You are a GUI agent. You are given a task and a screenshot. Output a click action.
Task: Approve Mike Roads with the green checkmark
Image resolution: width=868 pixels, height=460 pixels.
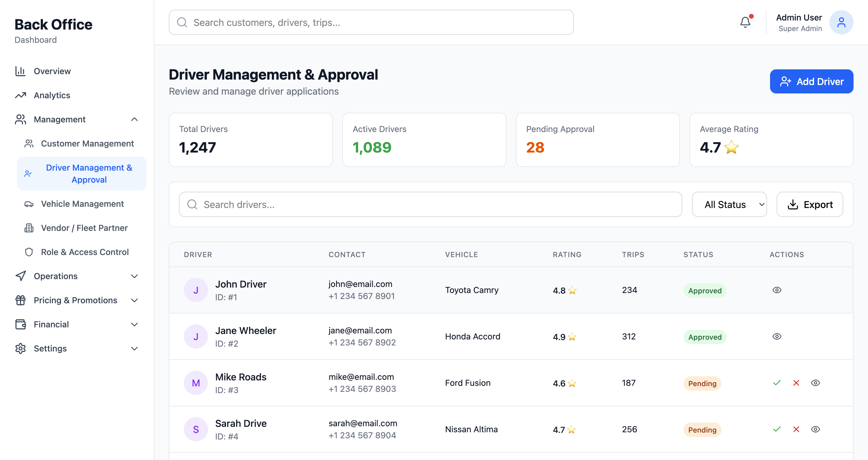777,383
